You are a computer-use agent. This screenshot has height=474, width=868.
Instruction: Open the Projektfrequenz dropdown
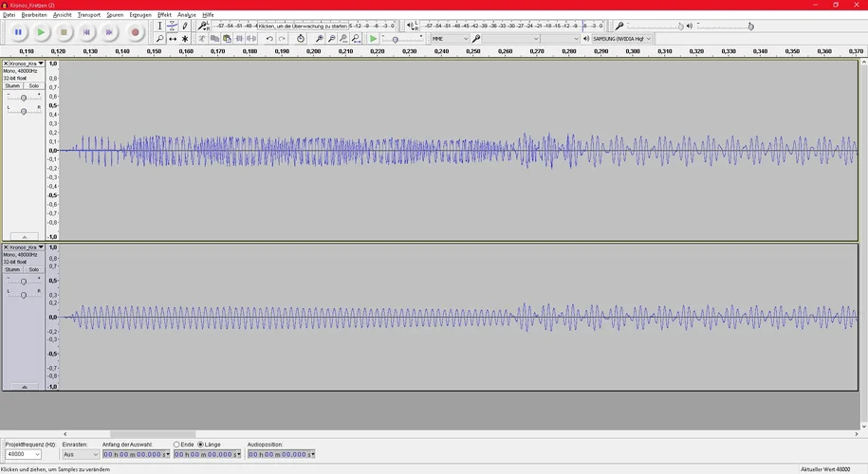point(23,454)
